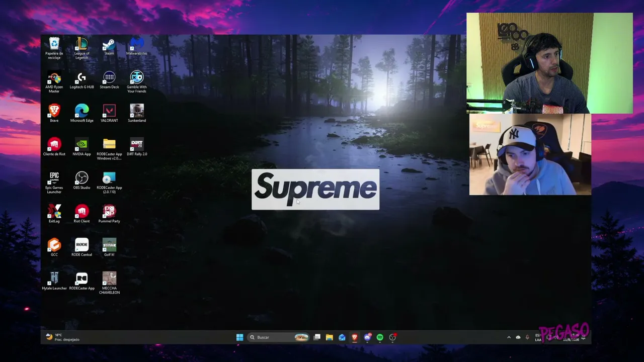Select the AMD Ryzen Master shortcut
This screenshot has height=362, width=644.
pyautogui.click(x=54, y=82)
